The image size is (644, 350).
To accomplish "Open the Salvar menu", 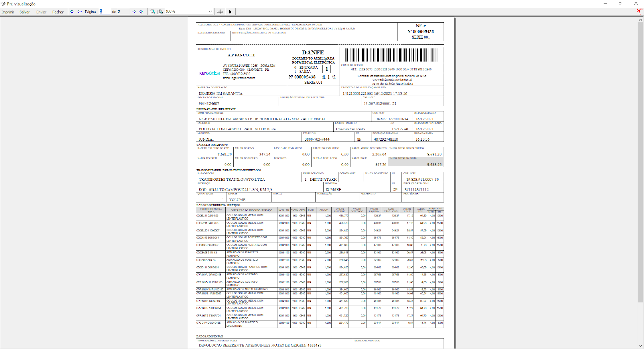I will point(25,12).
